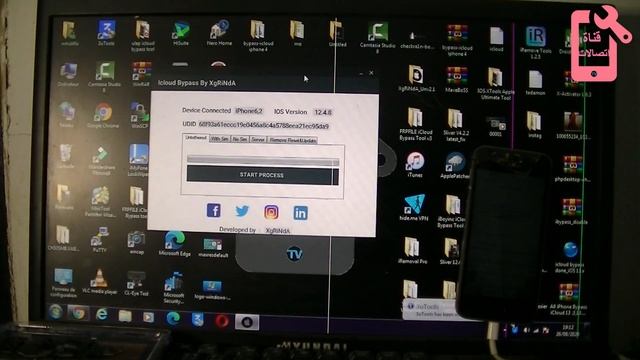Screen dimensions: 640x360
Task: Open the iBoyinc iCloud Bypass Tool folder
Action: pyautogui.click(x=451, y=211)
